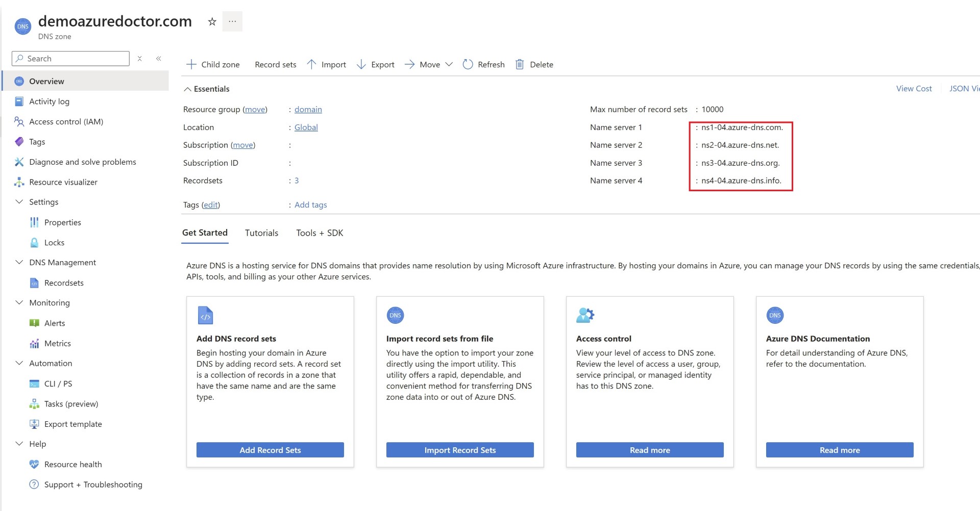
Task: Open Resource visualizer icon
Action: [19, 182]
